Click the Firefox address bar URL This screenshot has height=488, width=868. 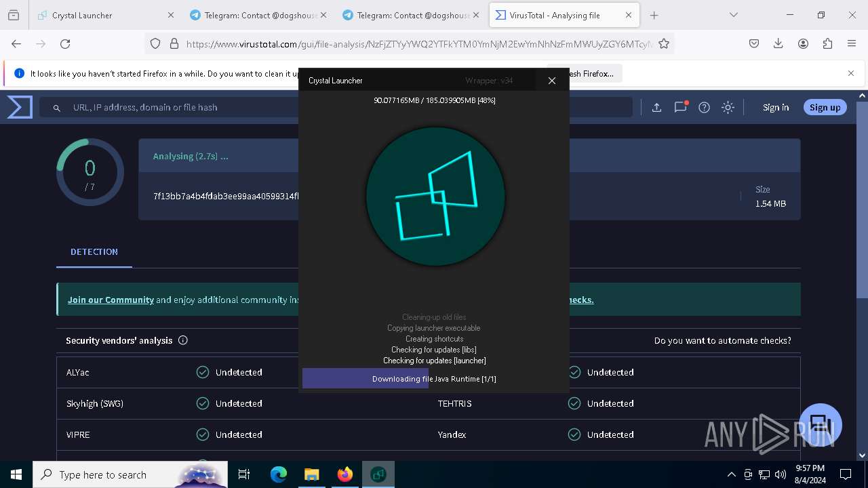[x=419, y=43]
